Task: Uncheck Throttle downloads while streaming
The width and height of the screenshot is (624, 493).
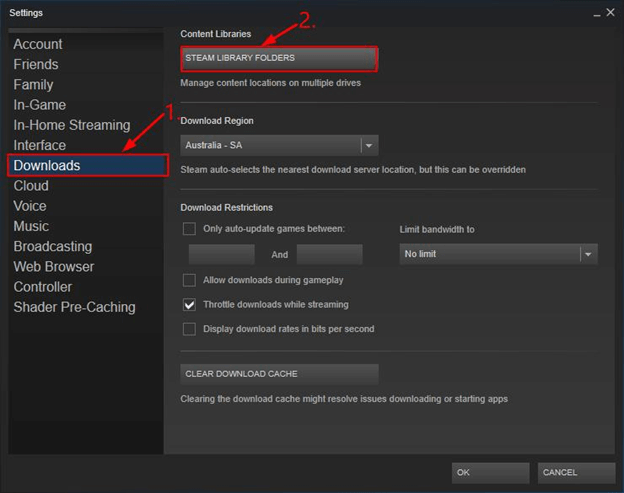Action: tap(189, 304)
